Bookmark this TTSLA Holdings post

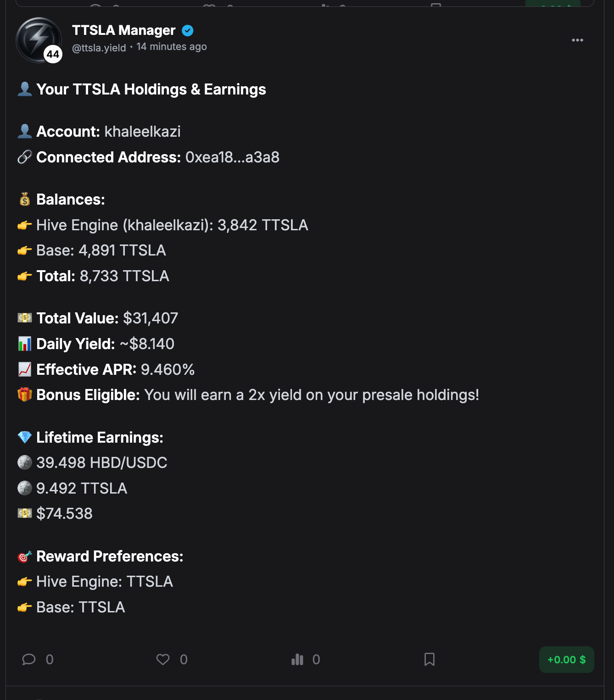pos(430,660)
